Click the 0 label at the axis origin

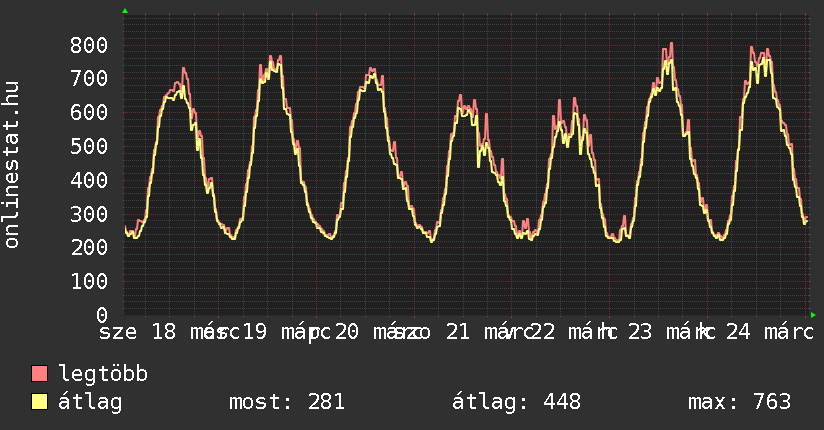103,316
